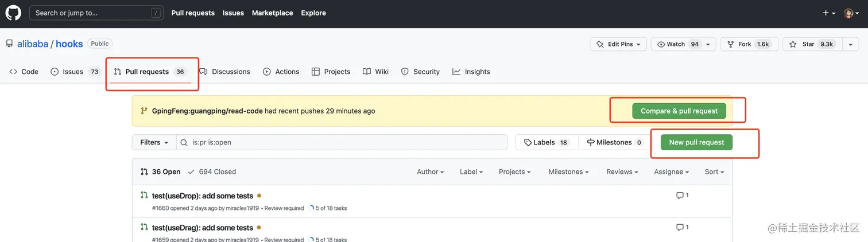Image resolution: width=868 pixels, height=242 pixels.
Task: Click the repository icon beside alibaba
Action: pyautogui.click(x=10, y=44)
